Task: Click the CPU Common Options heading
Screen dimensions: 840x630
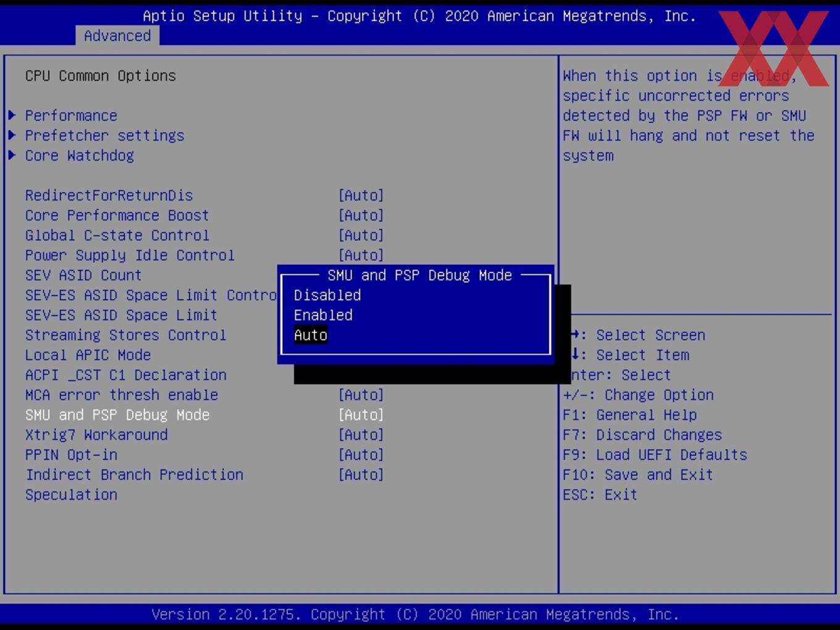Action: coord(100,75)
